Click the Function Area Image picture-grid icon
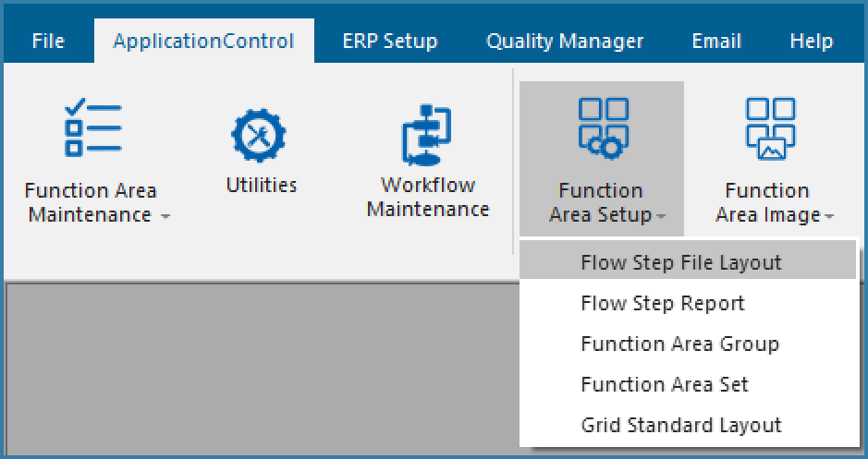This screenshot has height=459, width=868. click(770, 129)
